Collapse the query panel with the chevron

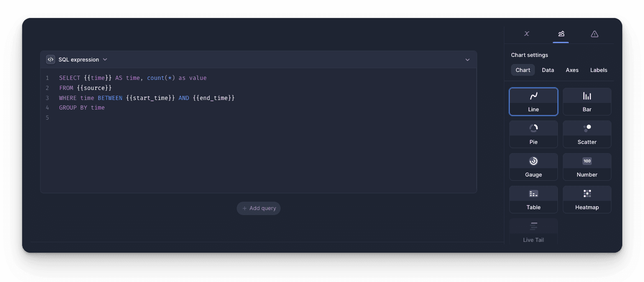click(467, 59)
